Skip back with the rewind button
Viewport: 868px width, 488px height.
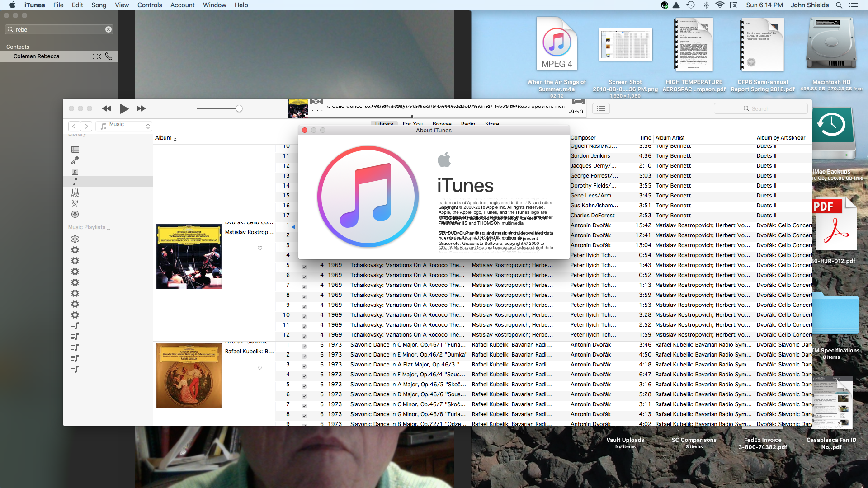point(107,108)
